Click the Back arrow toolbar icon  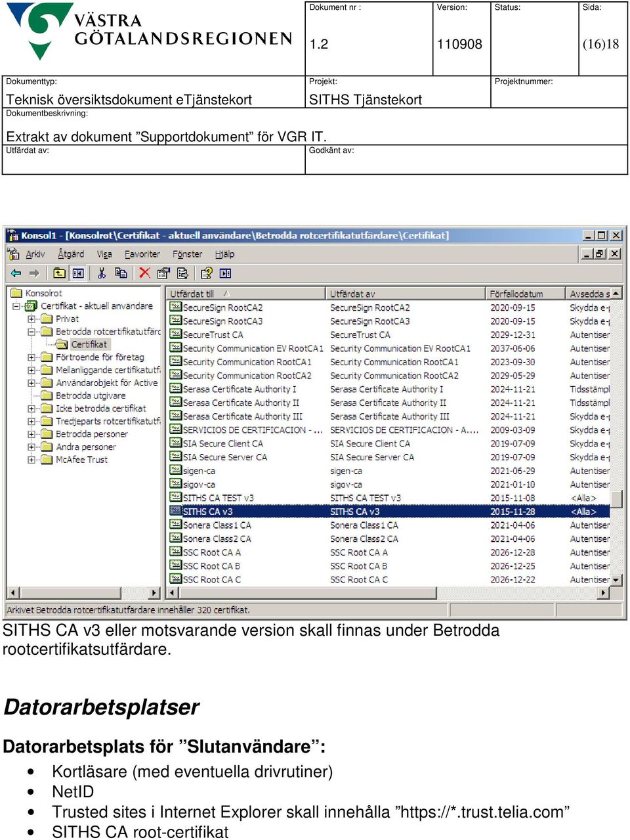pyautogui.click(x=16, y=273)
